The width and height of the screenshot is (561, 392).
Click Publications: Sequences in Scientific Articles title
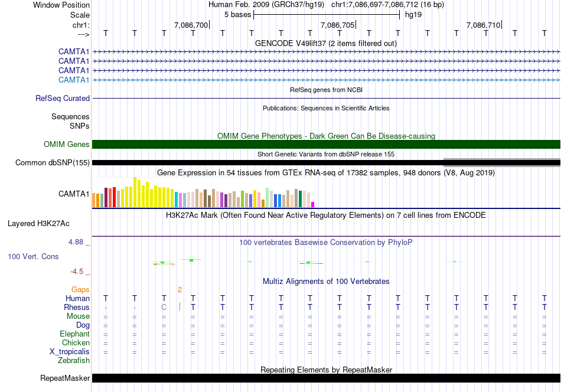tap(326, 108)
